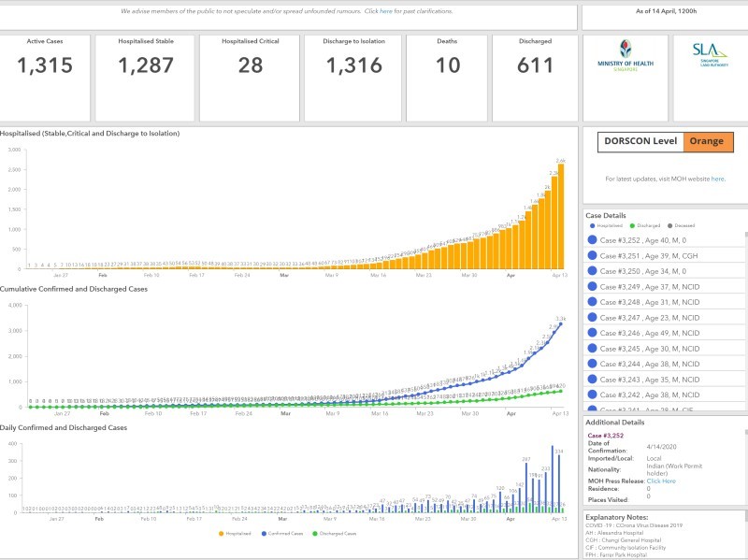The width and height of the screenshot is (748, 560).
Task: Toggle Discharged legend in Case Details
Action: (645, 225)
